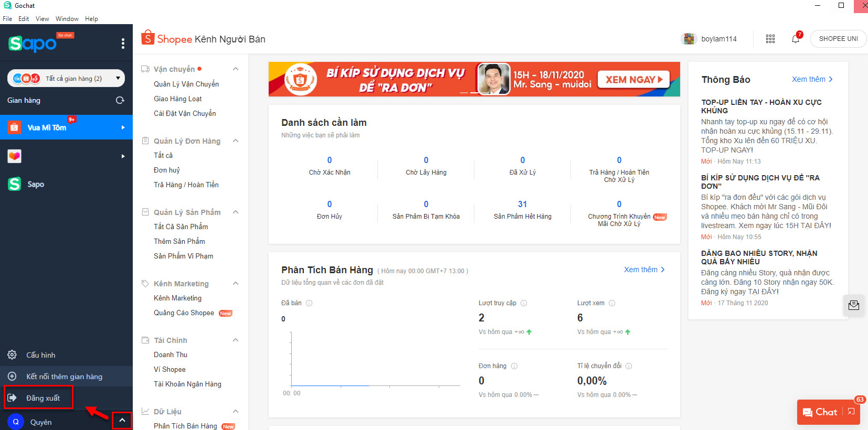Open the Window menu
Image resolution: width=868 pixels, height=430 pixels.
tap(67, 19)
